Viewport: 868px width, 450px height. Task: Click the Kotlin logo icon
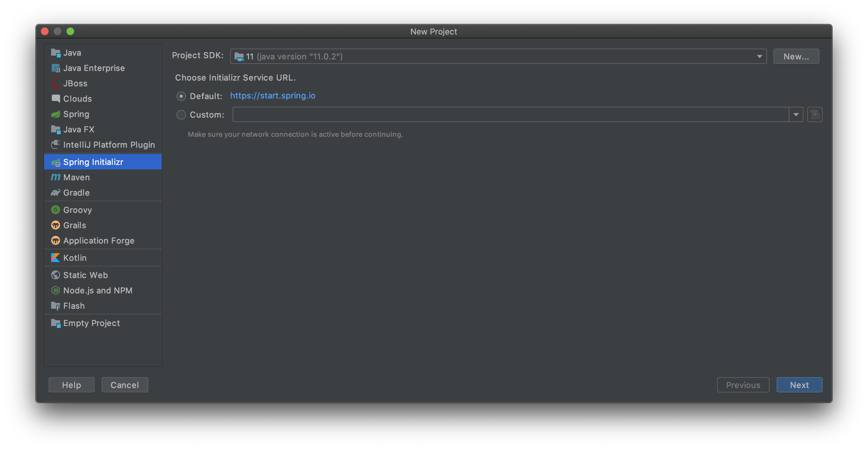click(x=55, y=258)
